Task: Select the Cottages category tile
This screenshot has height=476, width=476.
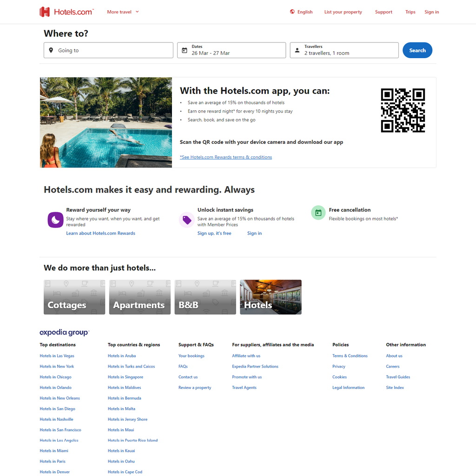Action: [x=74, y=297]
